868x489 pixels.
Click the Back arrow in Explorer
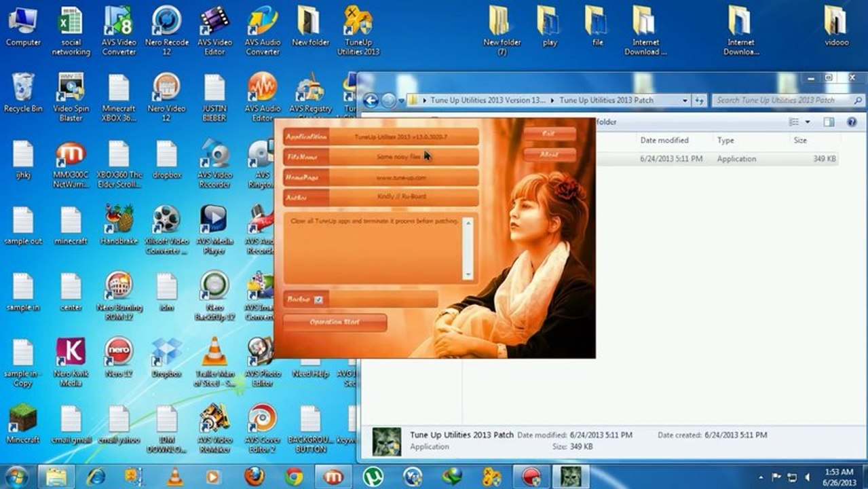[371, 101]
